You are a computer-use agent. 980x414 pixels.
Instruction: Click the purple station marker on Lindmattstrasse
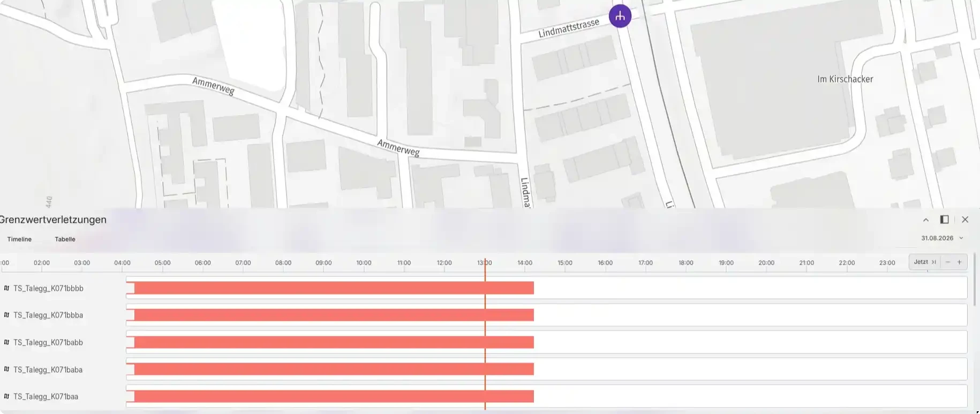[620, 16]
